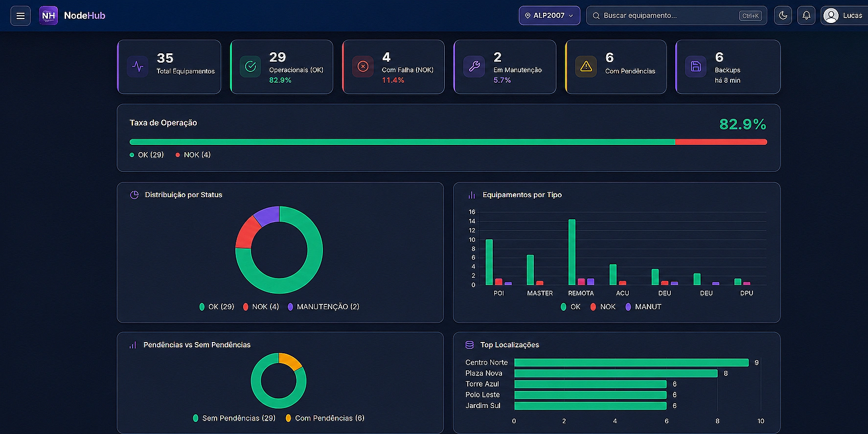This screenshot has width=868, height=434.
Task: Select the 35 Total Equipamentos card
Action: coord(169,67)
